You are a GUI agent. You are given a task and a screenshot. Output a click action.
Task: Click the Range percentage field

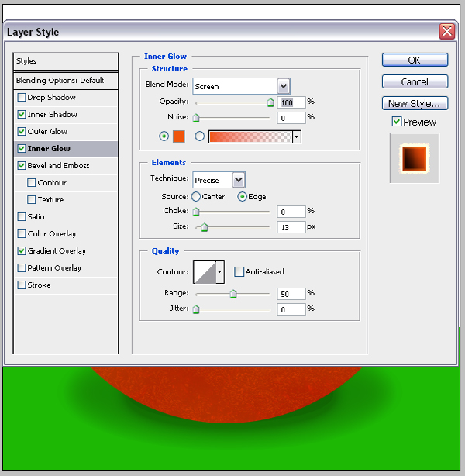(291, 294)
